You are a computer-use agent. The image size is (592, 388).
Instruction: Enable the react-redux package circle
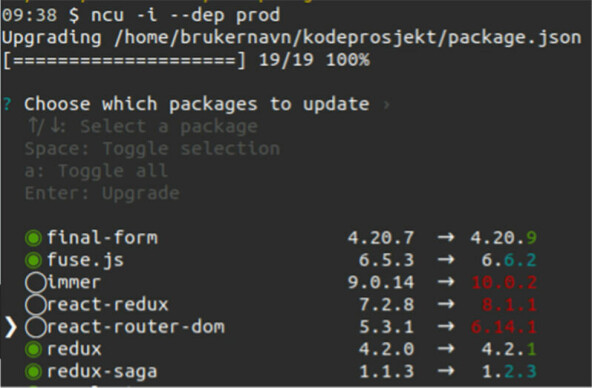click(35, 305)
